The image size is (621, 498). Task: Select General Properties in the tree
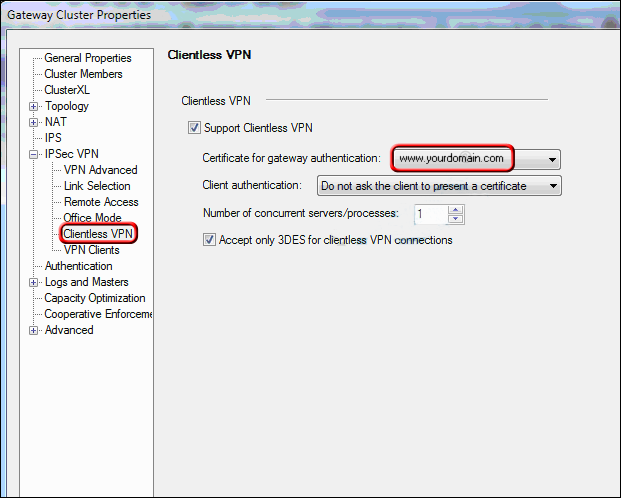(88, 58)
